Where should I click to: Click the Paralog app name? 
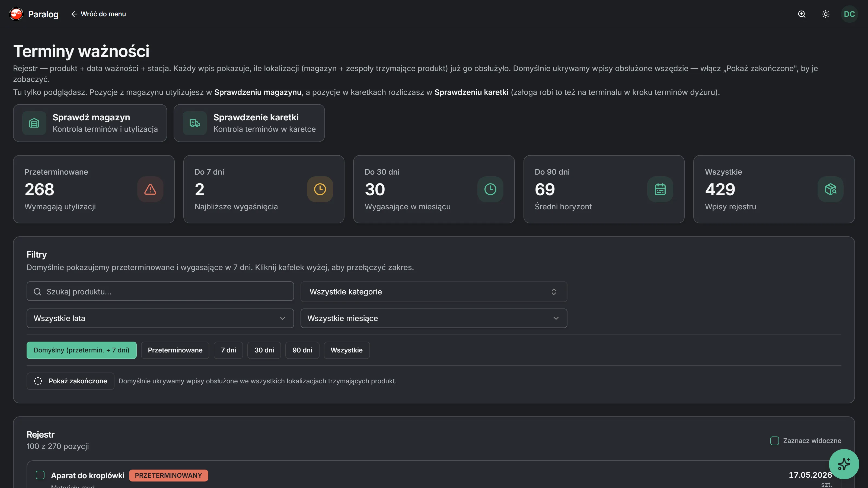[43, 14]
